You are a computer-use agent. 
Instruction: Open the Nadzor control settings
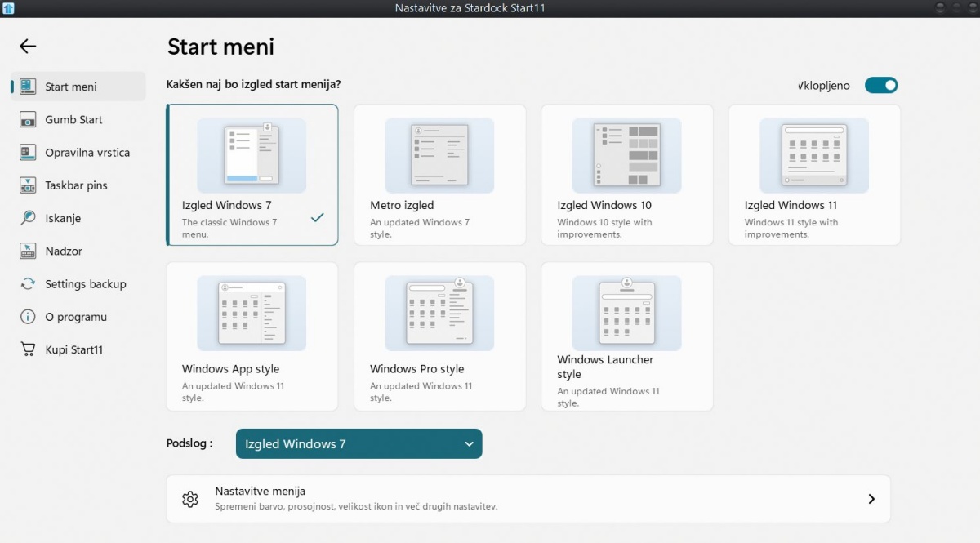coord(78,251)
